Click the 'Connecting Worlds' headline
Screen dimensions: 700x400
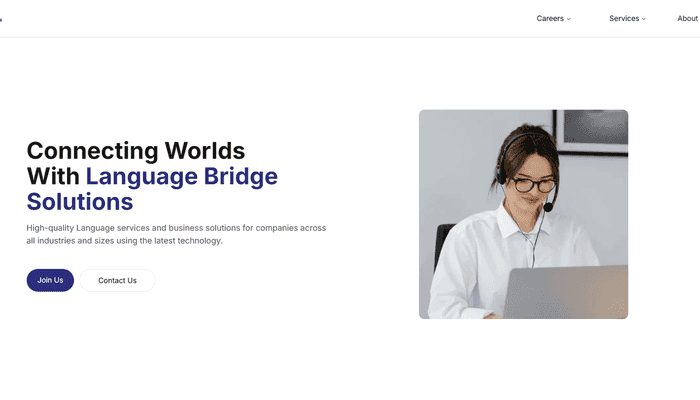tap(135, 151)
